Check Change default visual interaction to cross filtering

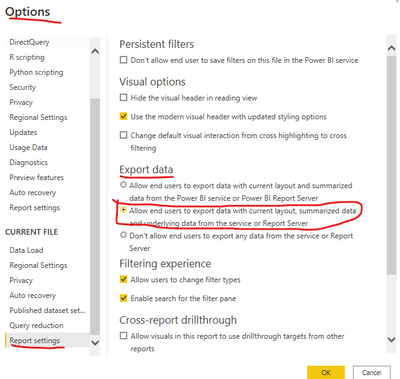coord(123,135)
